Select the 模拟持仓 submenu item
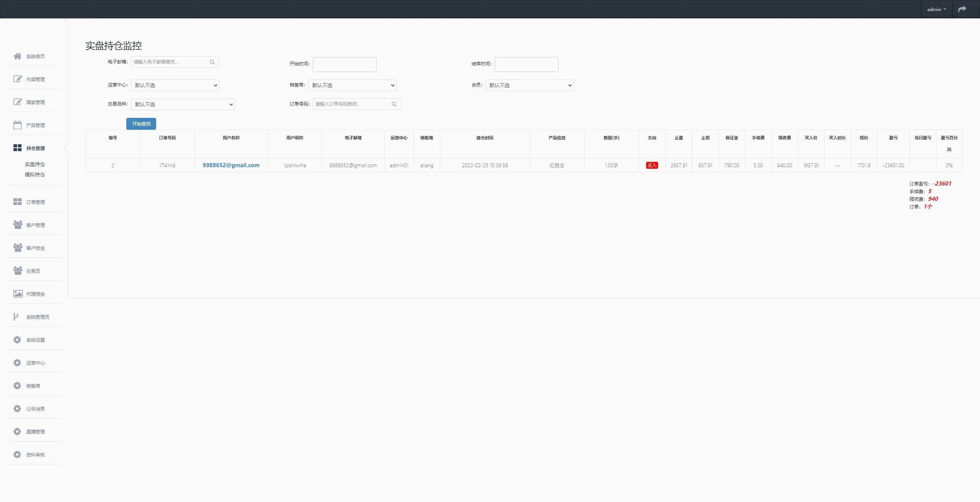 35,174
